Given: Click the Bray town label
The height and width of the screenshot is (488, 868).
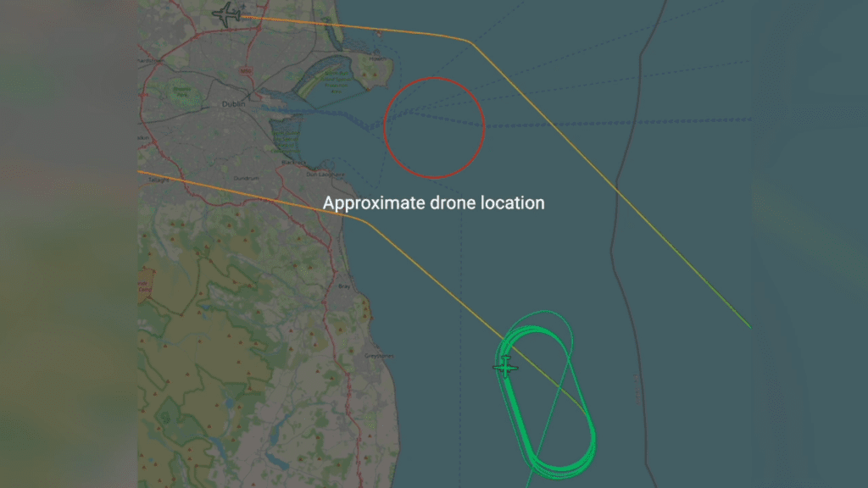Looking at the screenshot, I should click(344, 286).
